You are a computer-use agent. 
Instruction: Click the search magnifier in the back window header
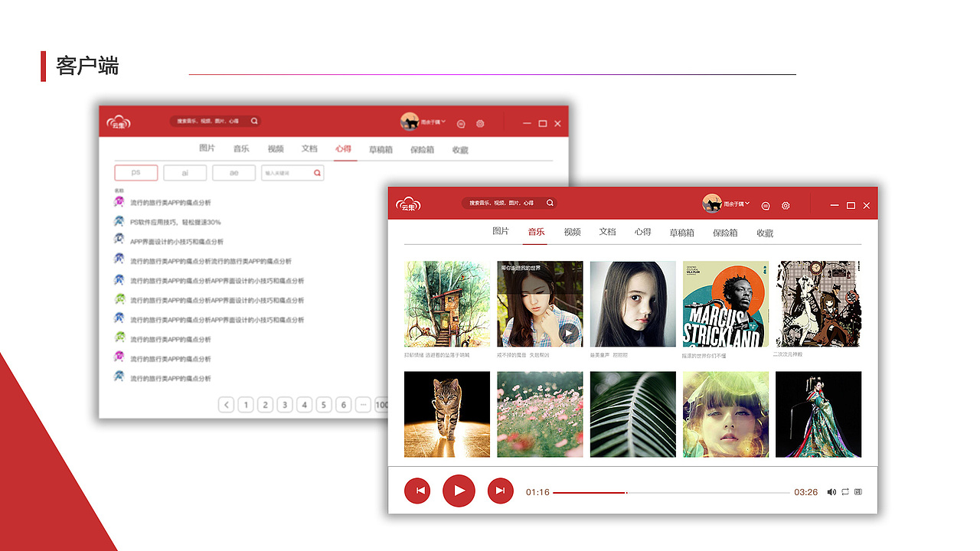(254, 121)
